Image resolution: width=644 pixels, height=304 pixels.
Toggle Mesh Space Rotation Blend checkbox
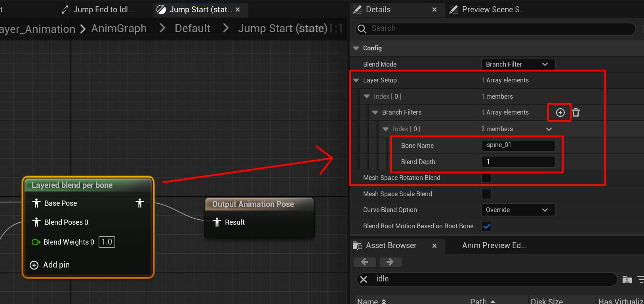tap(486, 178)
